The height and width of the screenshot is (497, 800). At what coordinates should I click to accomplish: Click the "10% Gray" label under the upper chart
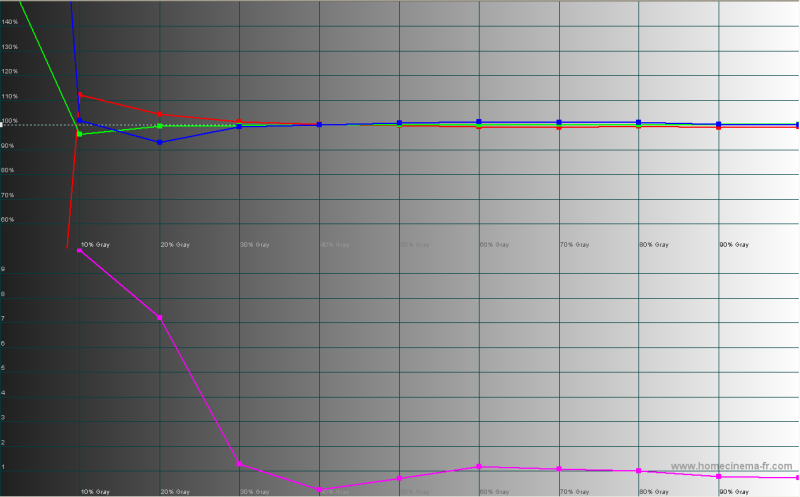[x=95, y=244]
